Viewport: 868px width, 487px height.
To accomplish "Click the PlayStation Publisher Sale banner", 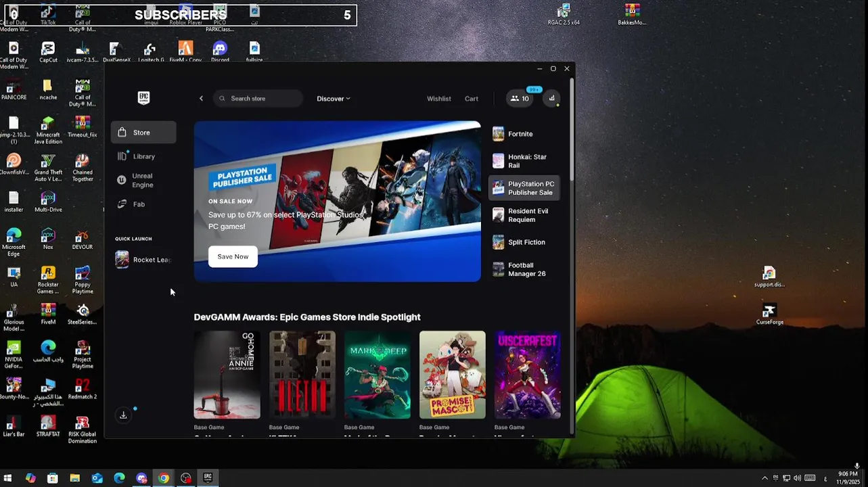I will 337,202.
